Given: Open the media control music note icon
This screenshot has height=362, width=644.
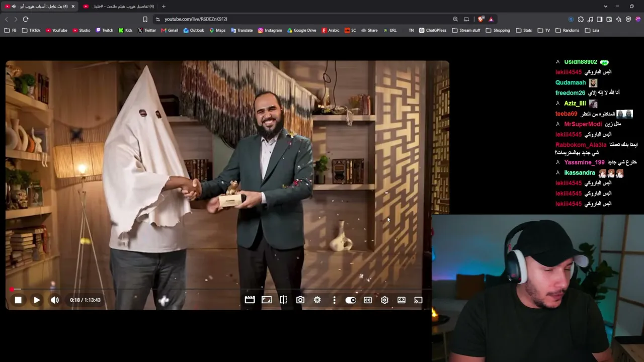Looking at the screenshot, I should coord(590,19).
